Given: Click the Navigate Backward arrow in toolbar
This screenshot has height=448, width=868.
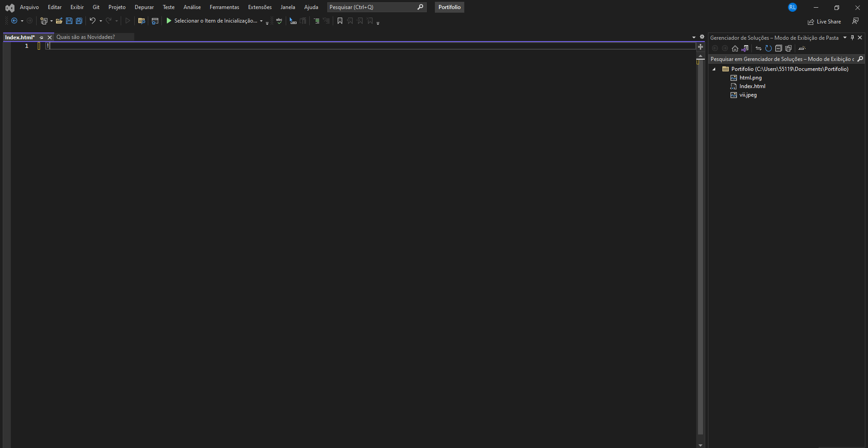Looking at the screenshot, I should 14,21.
